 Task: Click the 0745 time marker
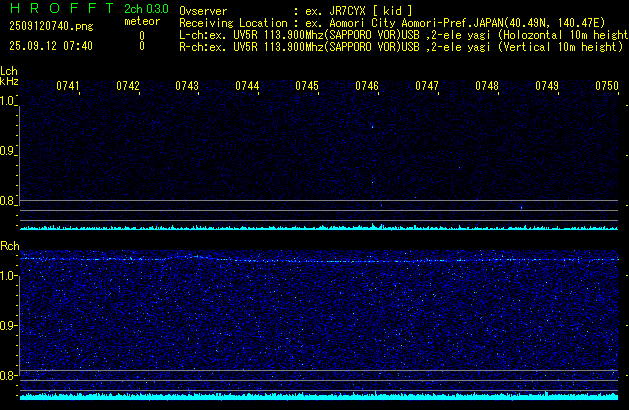tap(307, 86)
